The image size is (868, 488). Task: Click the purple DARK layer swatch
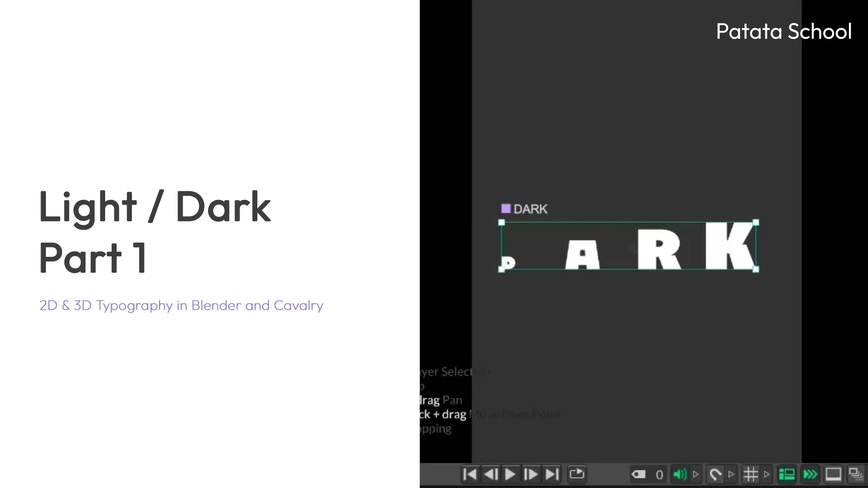click(506, 209)
